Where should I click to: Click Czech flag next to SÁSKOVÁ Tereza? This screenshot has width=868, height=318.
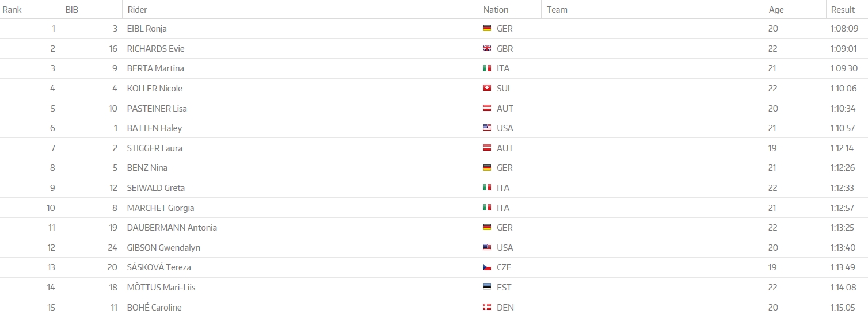[487, 267]
